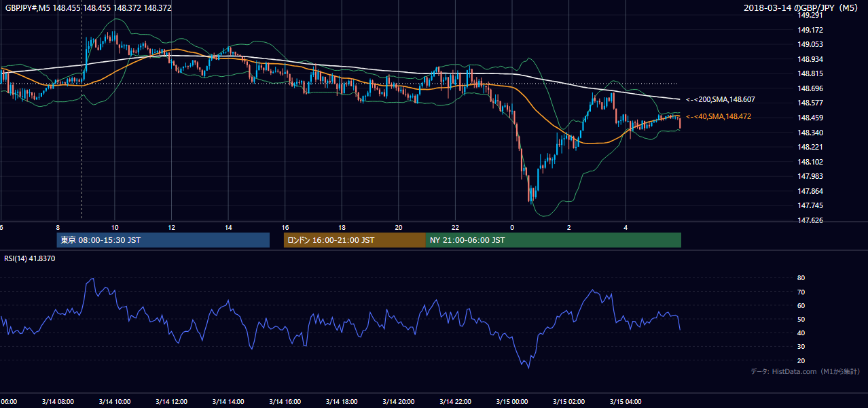
Task: Click price axis value 148.102
Action: (x=810, y=162)
